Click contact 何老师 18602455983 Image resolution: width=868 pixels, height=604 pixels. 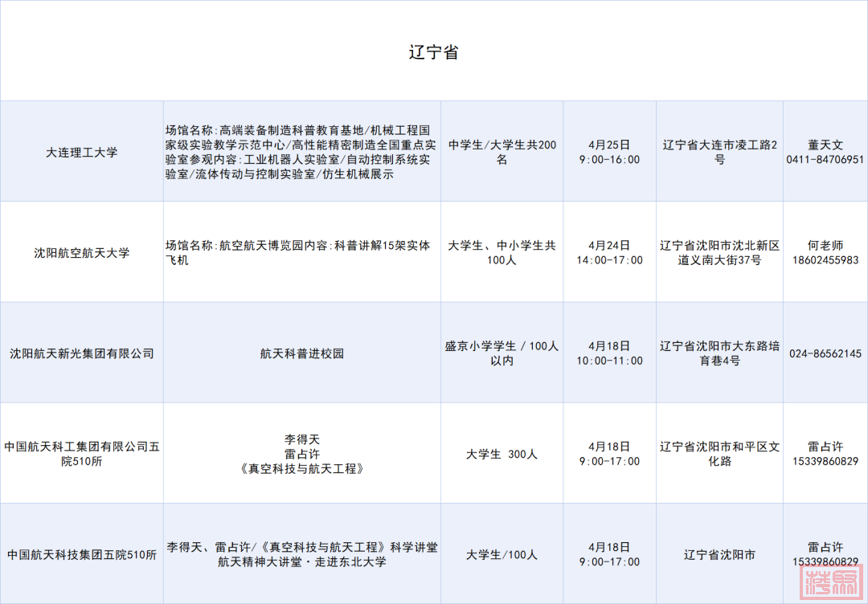(825, 252)
